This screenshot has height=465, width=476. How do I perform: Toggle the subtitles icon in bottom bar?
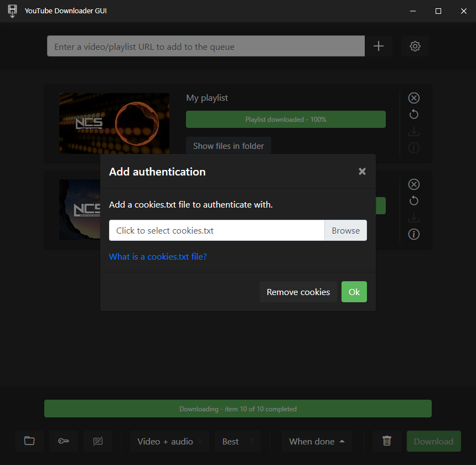point(98,441)
